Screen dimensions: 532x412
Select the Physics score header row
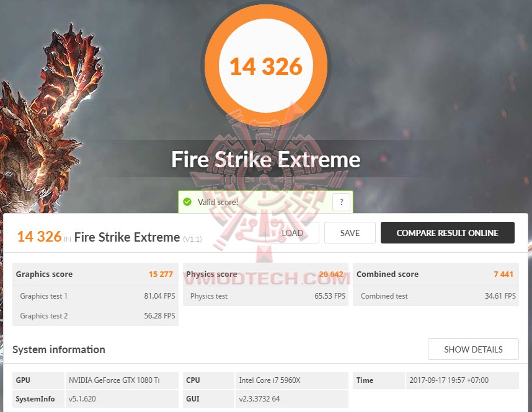[x=265, y=274]
